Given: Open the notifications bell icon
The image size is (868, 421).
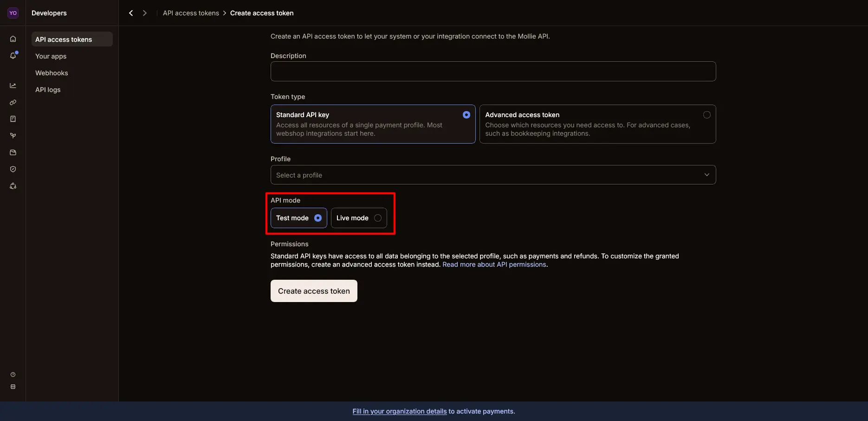Looking at the screenshot, I should [x=13, y=56].
